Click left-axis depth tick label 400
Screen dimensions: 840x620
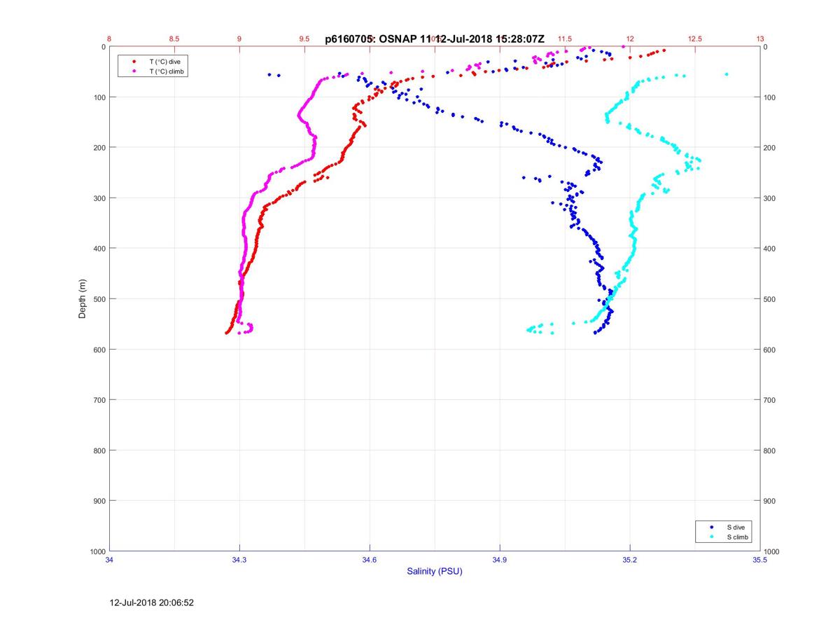pos(99,248)
